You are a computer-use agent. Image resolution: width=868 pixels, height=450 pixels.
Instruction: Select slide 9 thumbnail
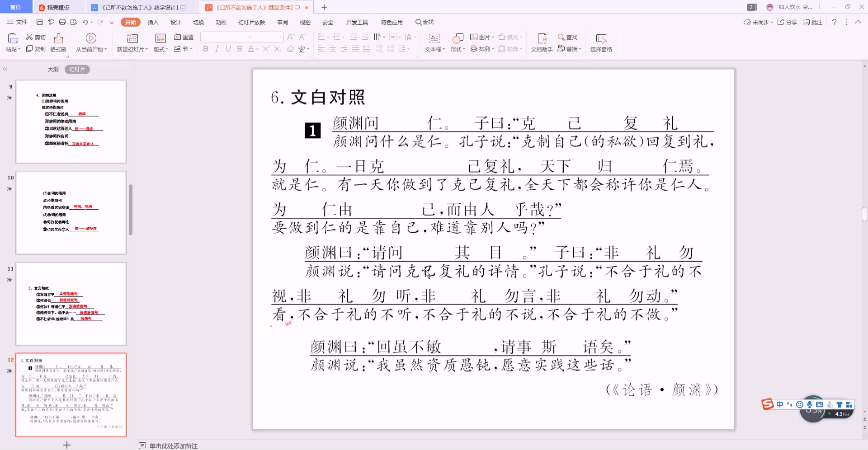tap(71, 122)
